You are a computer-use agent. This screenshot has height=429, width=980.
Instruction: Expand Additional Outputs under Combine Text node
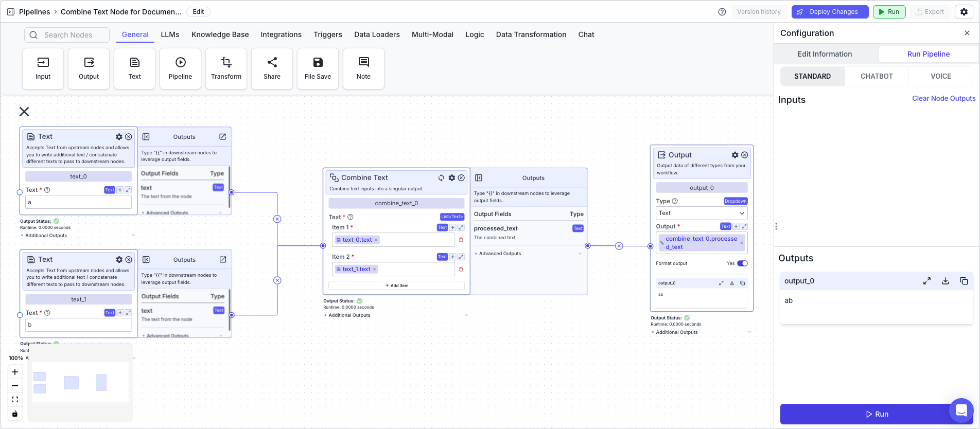pyautogui.click(x=395, y=315)
